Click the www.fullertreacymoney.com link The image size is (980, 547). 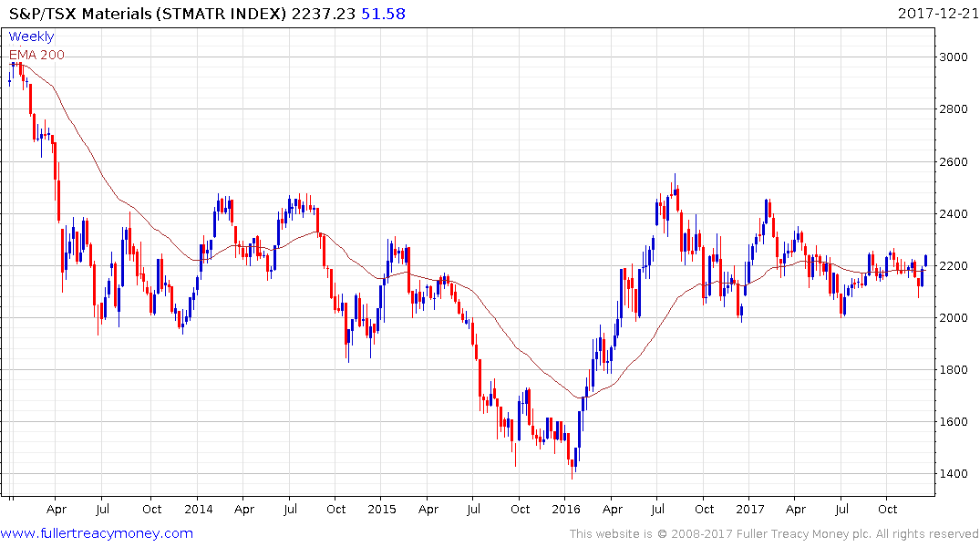click(97, 533)
